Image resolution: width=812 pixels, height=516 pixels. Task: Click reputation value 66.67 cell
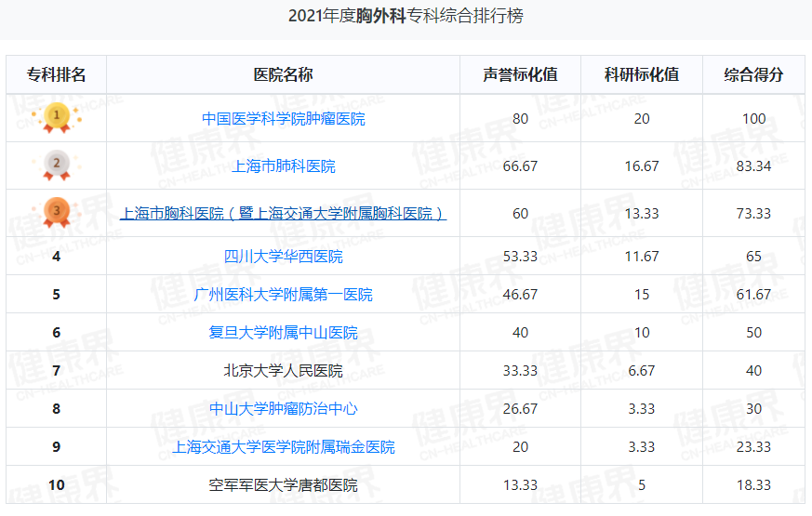(521, 166)
